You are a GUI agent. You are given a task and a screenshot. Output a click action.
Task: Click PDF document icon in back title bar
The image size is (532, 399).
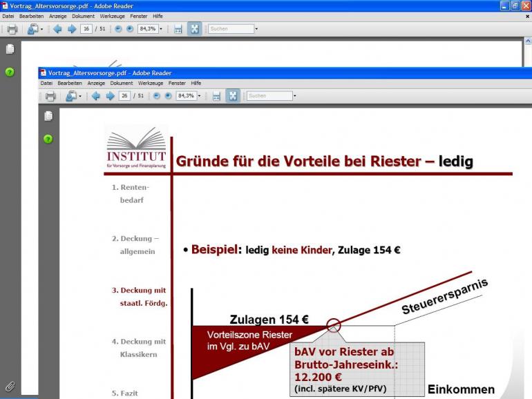click(5, 6)
